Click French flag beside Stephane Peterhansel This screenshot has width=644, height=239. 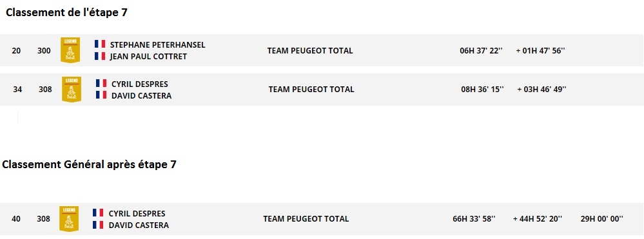[100, 44]
